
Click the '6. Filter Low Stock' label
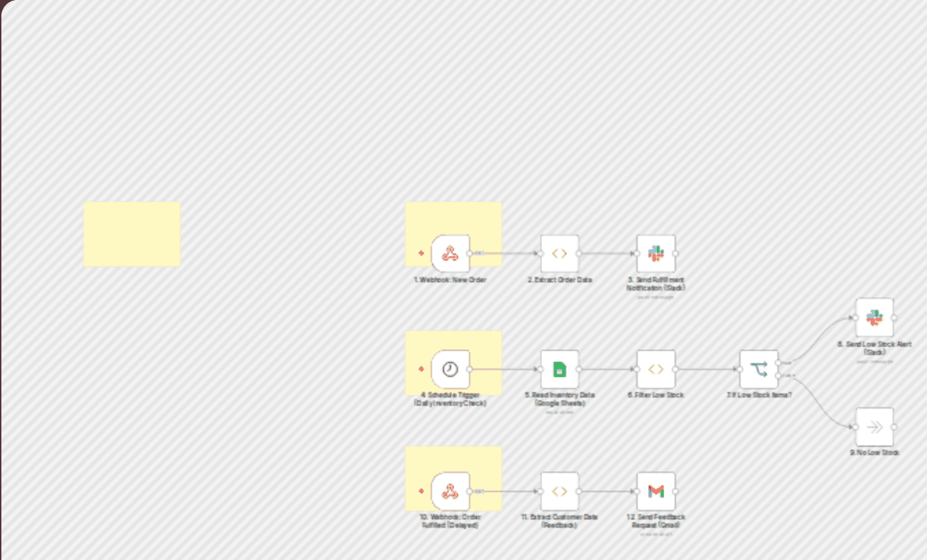click(656, 395)
